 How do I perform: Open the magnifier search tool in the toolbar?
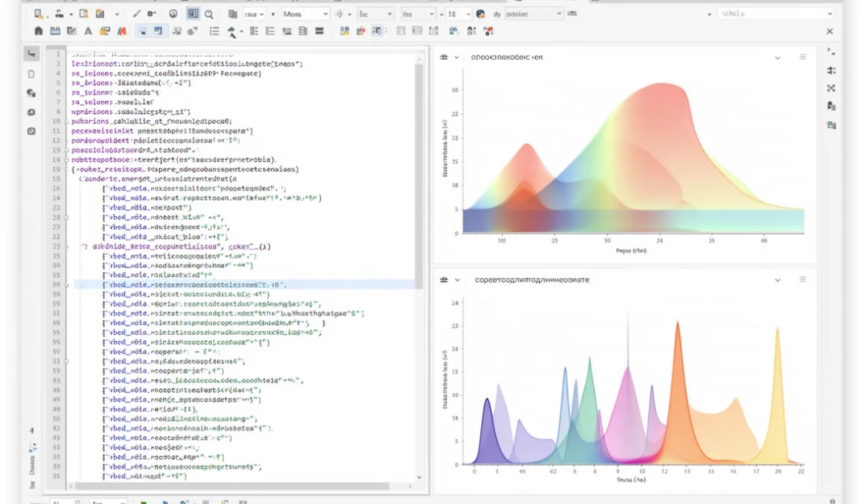click(209, 14)
